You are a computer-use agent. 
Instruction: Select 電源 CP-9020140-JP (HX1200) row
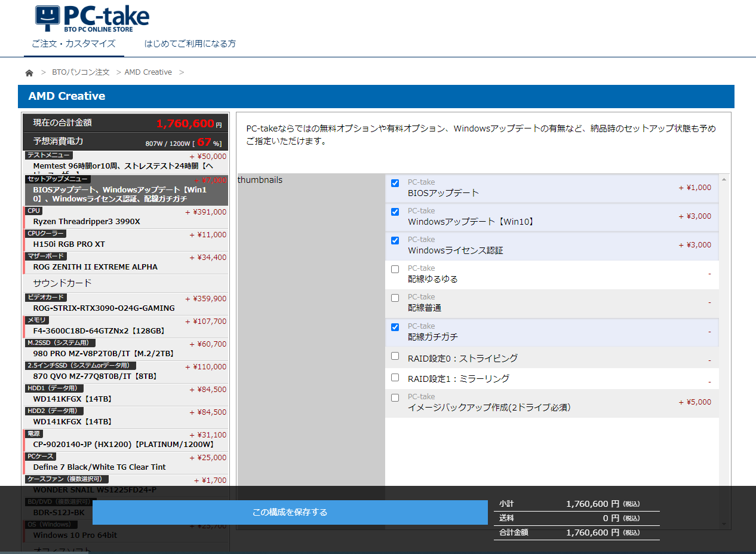(126, 440)
